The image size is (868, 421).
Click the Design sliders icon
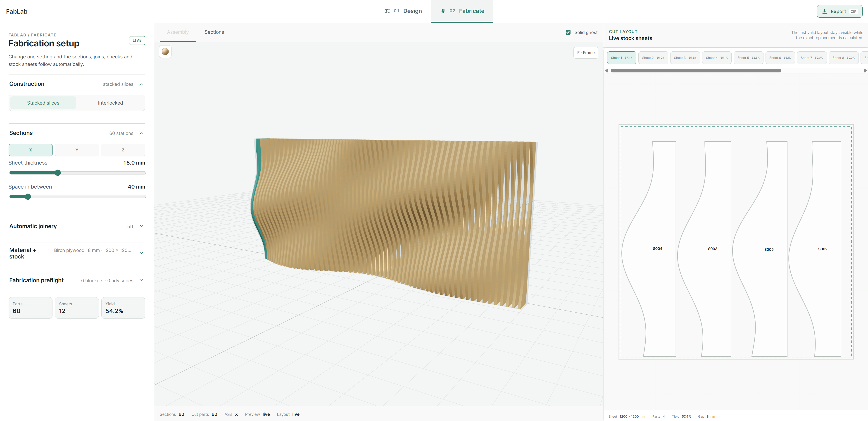(387, 11)
